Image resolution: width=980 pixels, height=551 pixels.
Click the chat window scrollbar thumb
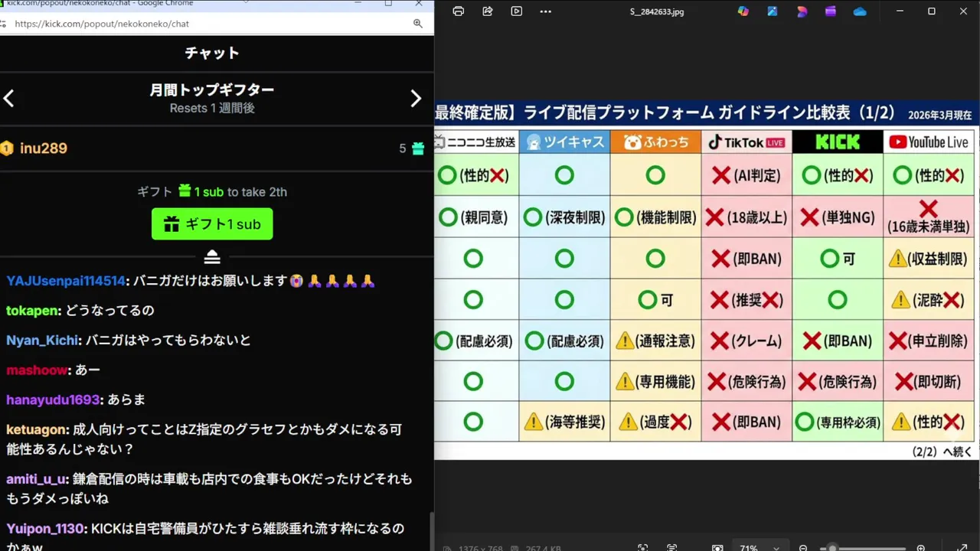(x=430, y=531)
